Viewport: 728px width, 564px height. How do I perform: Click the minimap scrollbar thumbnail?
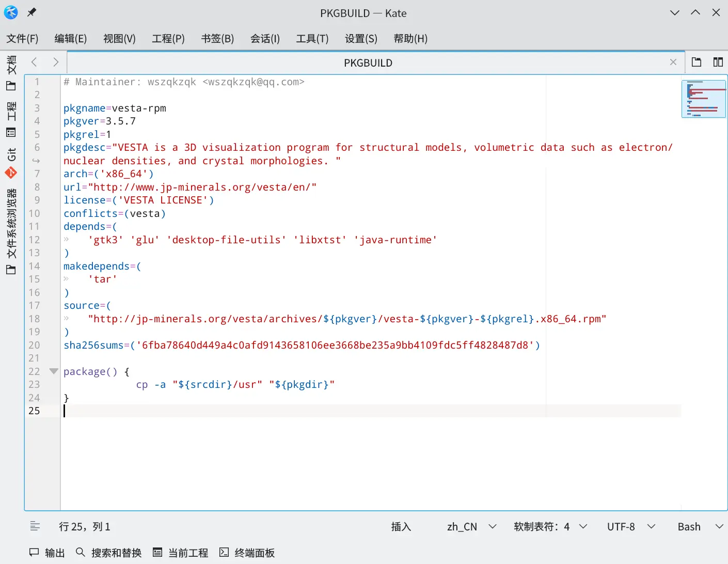(704, 99)
